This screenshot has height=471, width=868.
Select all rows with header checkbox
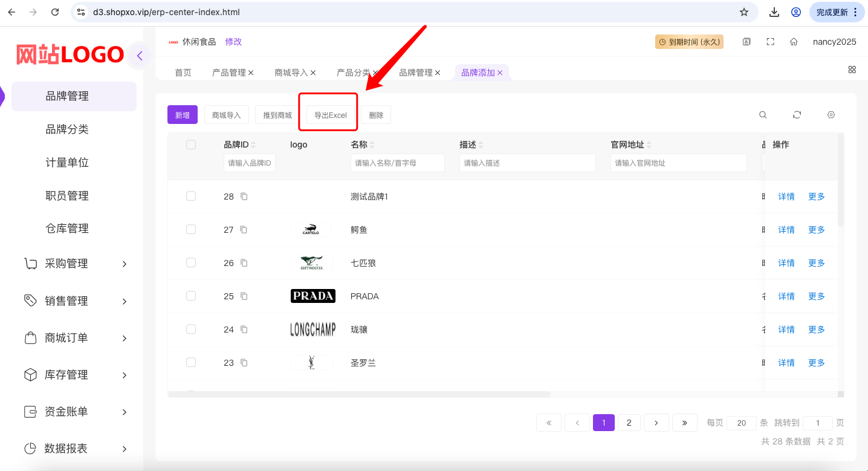(191, 145)
